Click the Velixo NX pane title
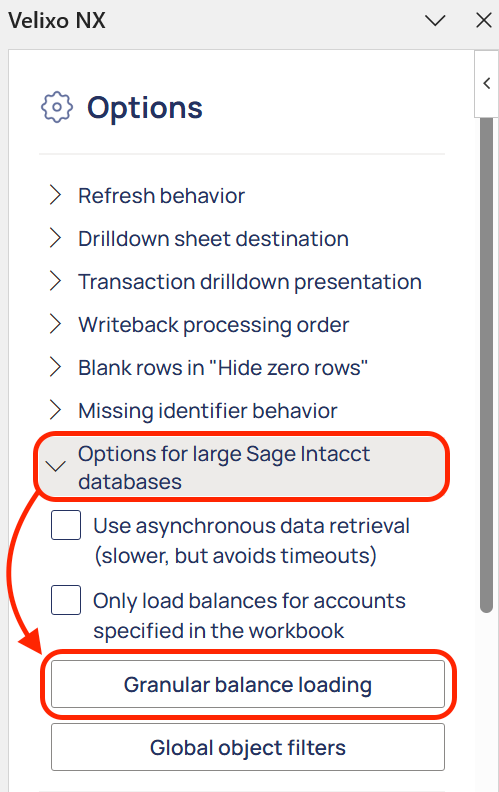The height and width of the screenshot is (792, 499). click(x=57, y=21)
